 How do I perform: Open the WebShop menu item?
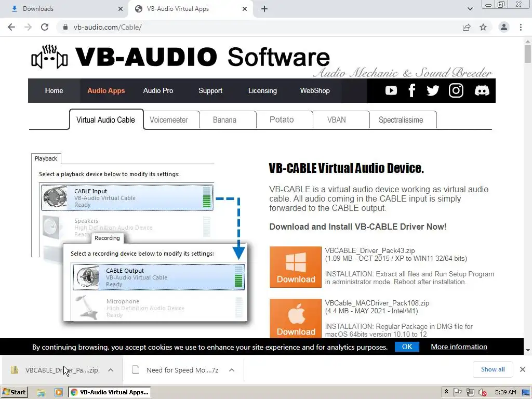coord(315,90)
